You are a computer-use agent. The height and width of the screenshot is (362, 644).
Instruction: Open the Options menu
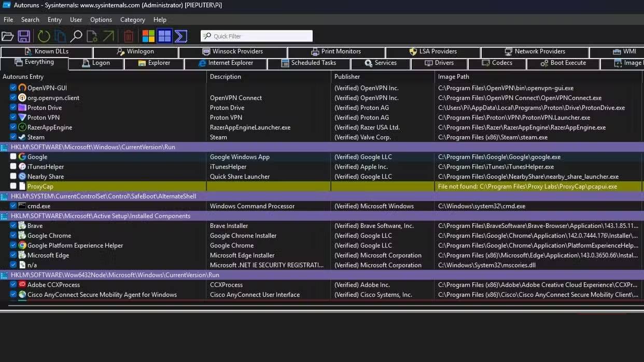coord(101,20)
